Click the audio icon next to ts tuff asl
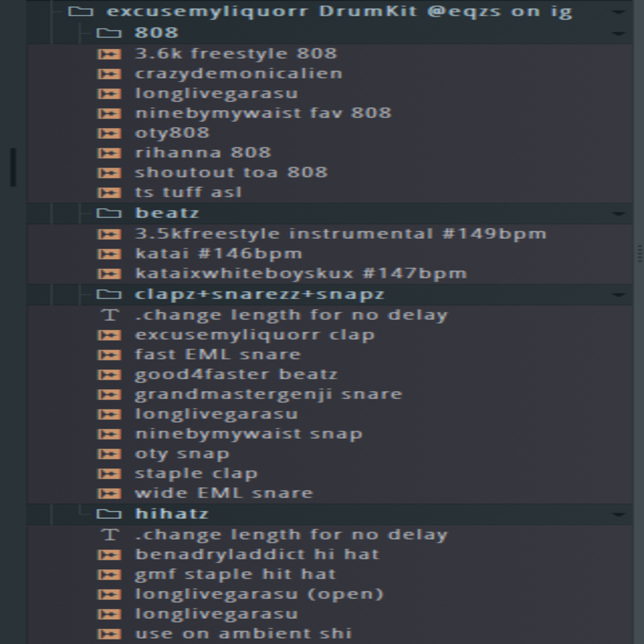 (x=109, y=193)
